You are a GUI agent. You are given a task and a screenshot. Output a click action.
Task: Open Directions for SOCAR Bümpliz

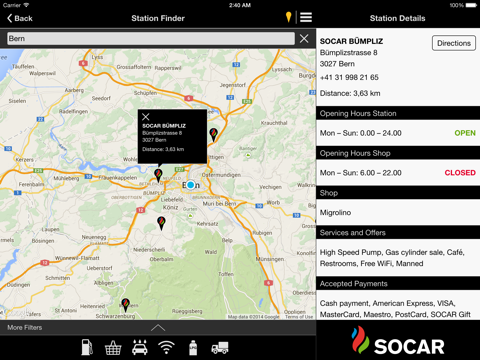point(454,43)
